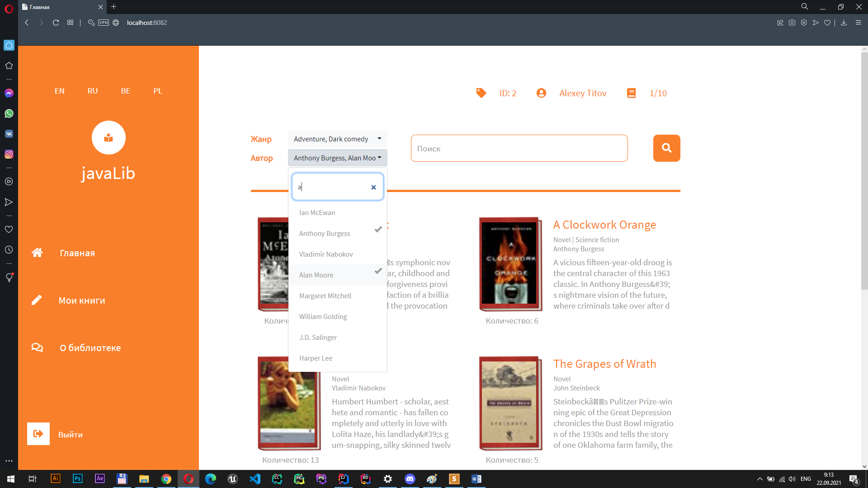Click the tag icon beside ID: 2
This screenshot has width=868, height=488.
click(x=481, y=93)
